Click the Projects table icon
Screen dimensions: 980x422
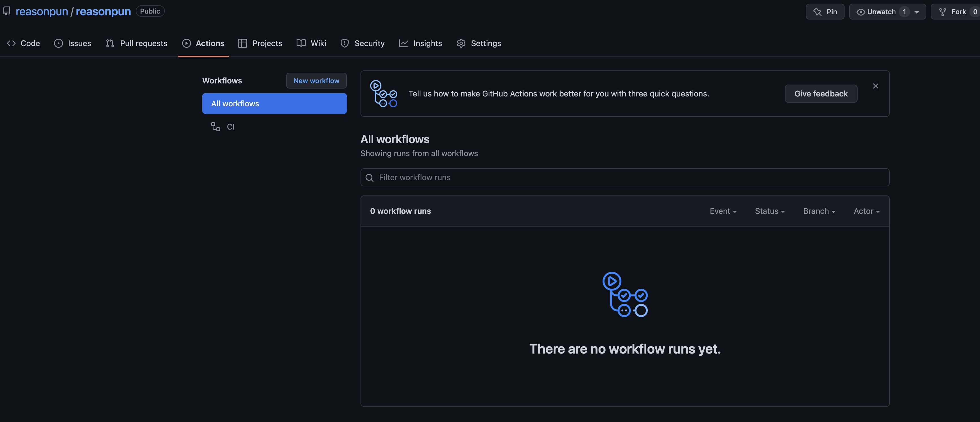tap(242, 43)
